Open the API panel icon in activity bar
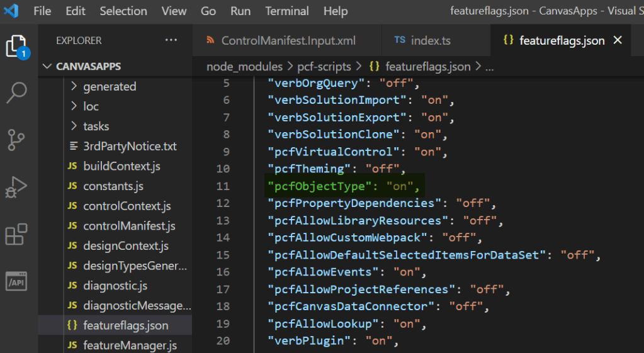Image resolution: width=644 pixels, height=353 pixels. [x=17, y=281]
